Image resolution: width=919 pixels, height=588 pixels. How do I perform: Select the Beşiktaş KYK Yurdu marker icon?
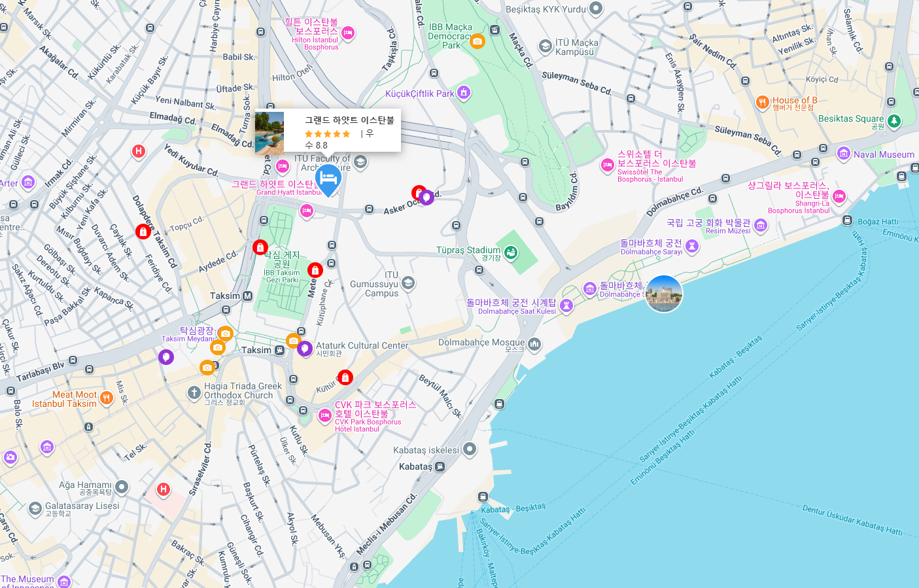tap(595, 9)
